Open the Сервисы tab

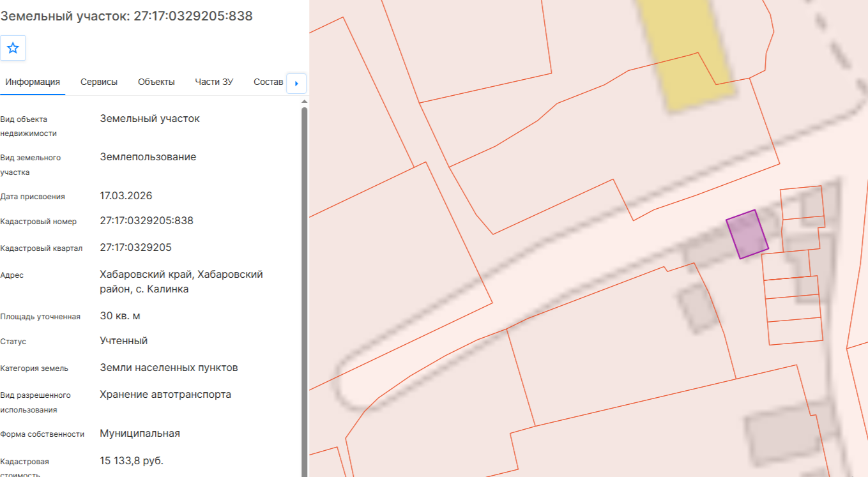(x=99, y=82)
